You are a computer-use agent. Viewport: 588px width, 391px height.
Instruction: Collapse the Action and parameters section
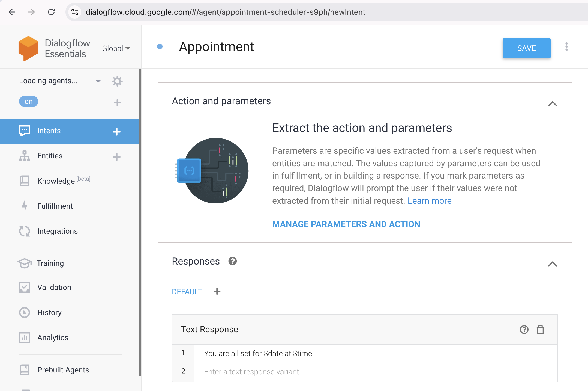(553, 104)
